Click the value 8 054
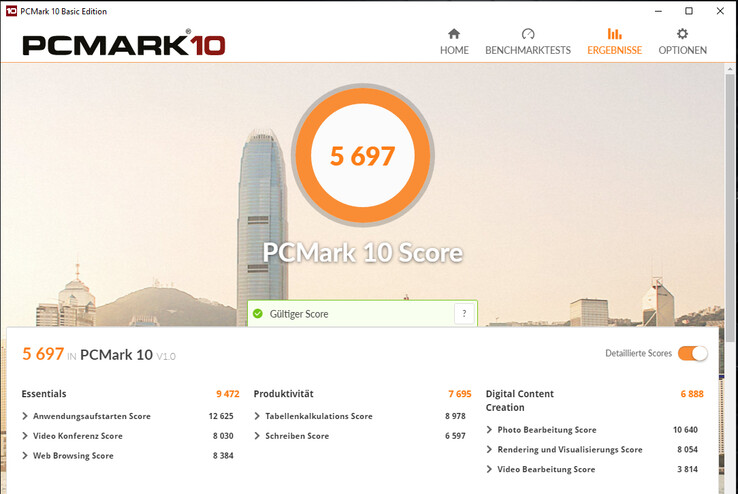738x494 pixels. click(x=687, y=449)
